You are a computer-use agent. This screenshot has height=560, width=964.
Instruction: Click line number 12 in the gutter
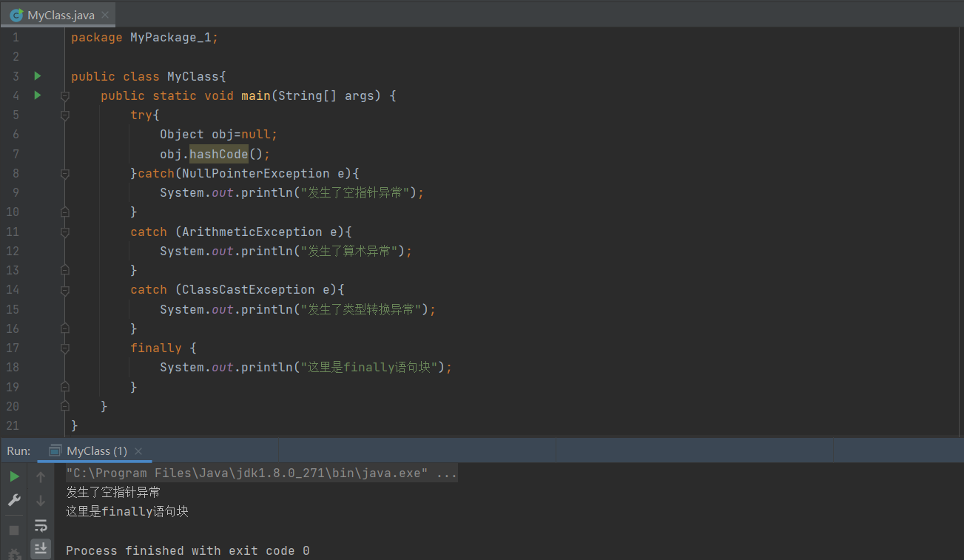[x=13, y=251]
